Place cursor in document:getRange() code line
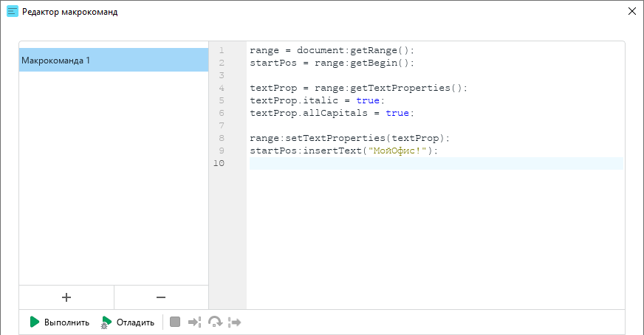This screenshot has width=644, height=335. [x=332, y=50]
